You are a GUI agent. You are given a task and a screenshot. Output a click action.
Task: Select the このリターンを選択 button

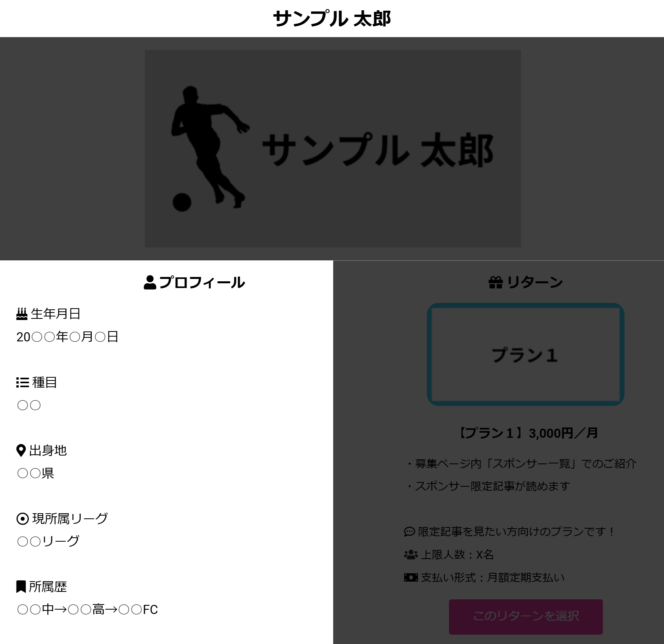click(x=526, y=617)
